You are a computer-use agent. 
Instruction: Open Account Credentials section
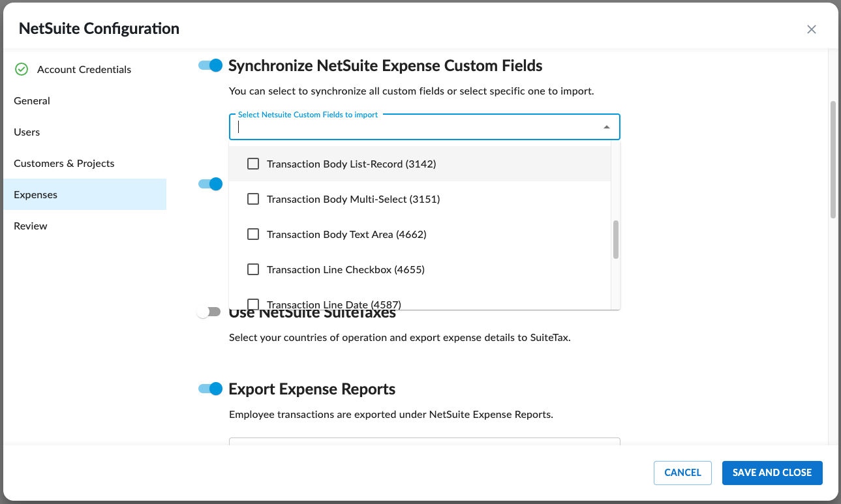84,69
